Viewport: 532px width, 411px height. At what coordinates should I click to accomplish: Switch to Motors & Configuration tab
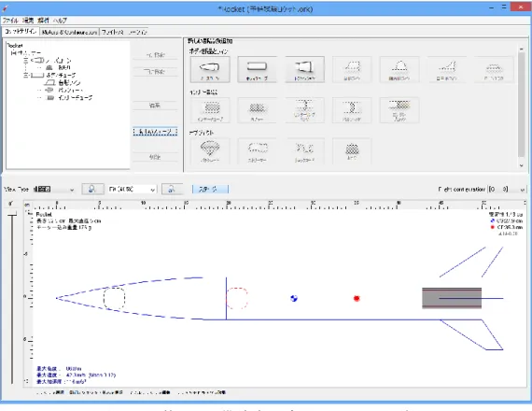pos(69,32)
